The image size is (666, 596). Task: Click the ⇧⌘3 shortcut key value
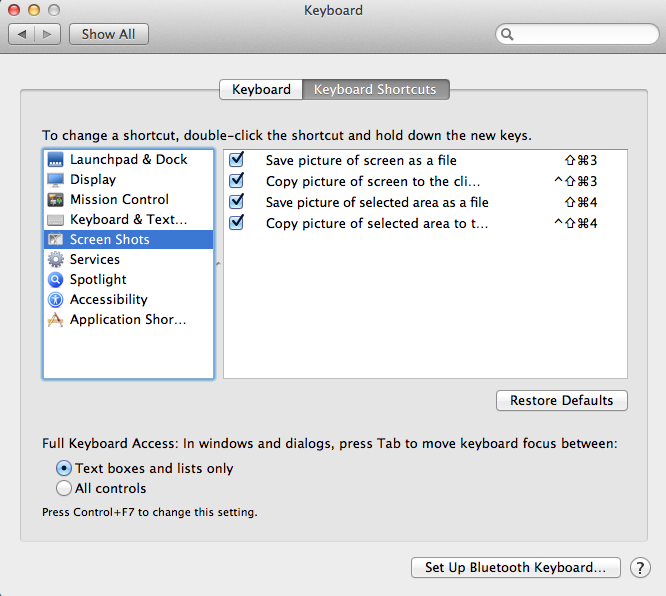[581, 160]
